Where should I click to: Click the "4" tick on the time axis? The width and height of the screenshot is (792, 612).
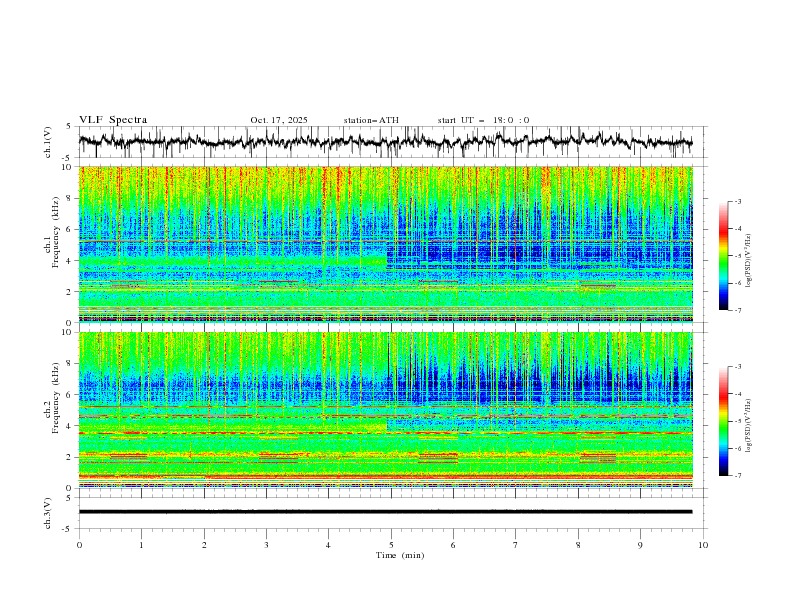[328, 545]
